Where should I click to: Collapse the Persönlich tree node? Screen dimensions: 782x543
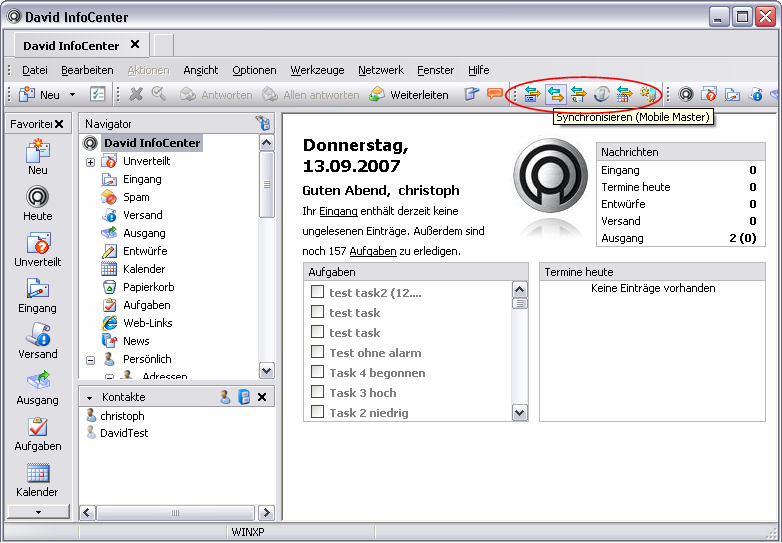(90, 359)
